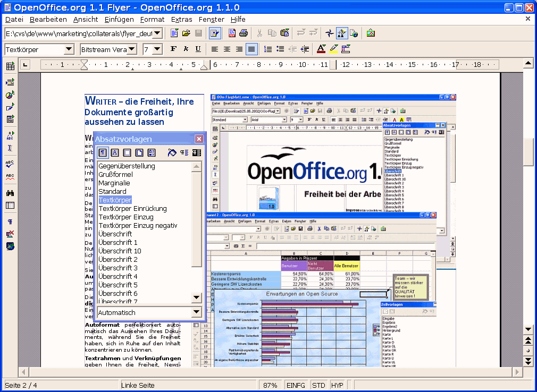Select the fill format mode paint bucket
The width and height of the screenshot is (537, 392).
172,153
